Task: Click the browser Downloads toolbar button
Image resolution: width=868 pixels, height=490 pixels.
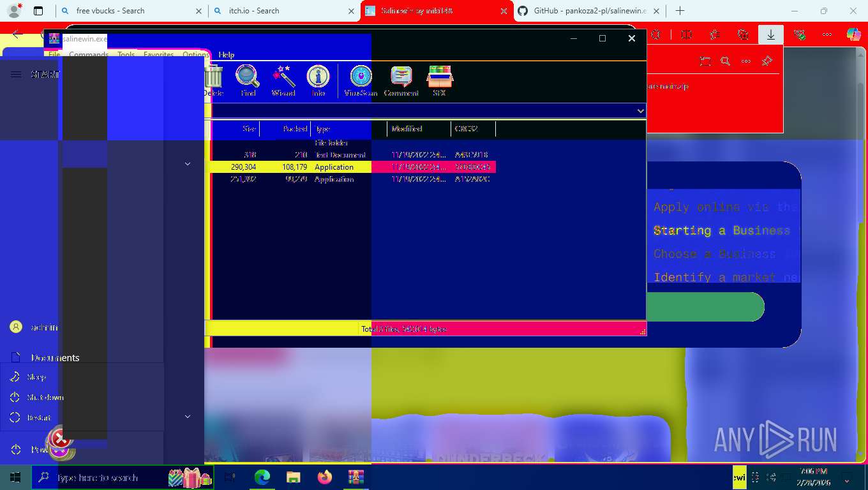Action: coord(771,35)
